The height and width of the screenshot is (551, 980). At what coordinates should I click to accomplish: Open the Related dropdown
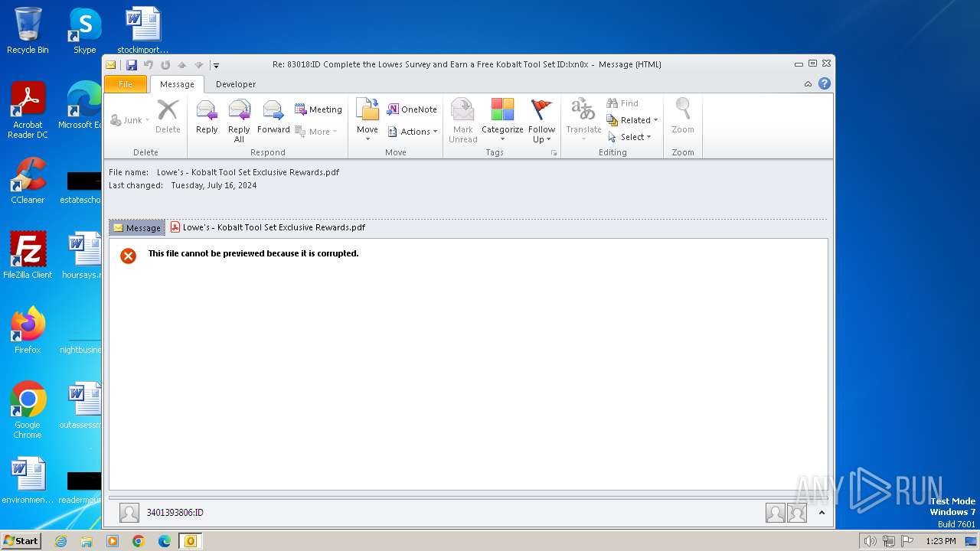632,120
